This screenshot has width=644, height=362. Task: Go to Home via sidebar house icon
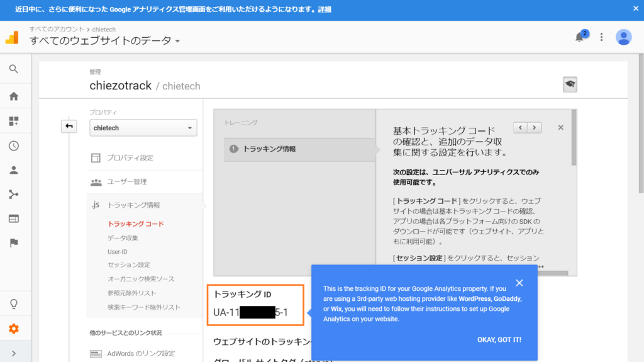(14, 96)
